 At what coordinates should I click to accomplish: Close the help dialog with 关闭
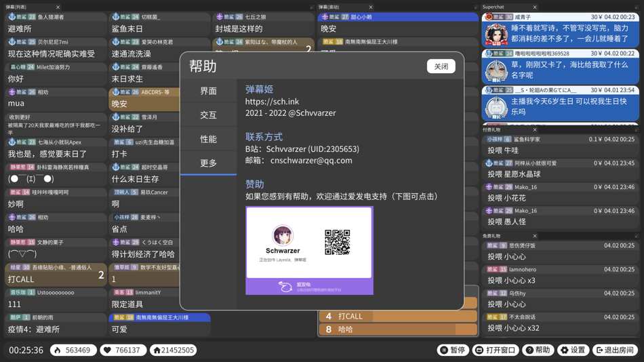tap(441, 66)
